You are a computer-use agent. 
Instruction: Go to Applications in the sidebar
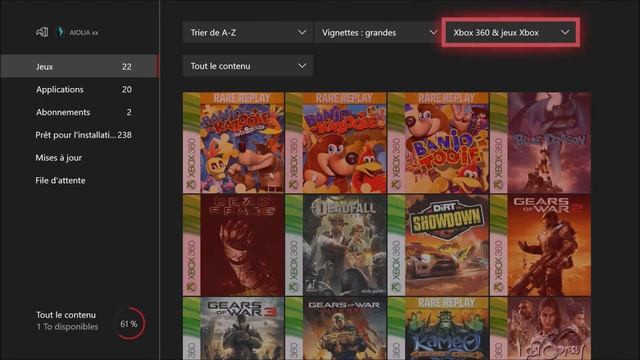(x=79, y=89)
